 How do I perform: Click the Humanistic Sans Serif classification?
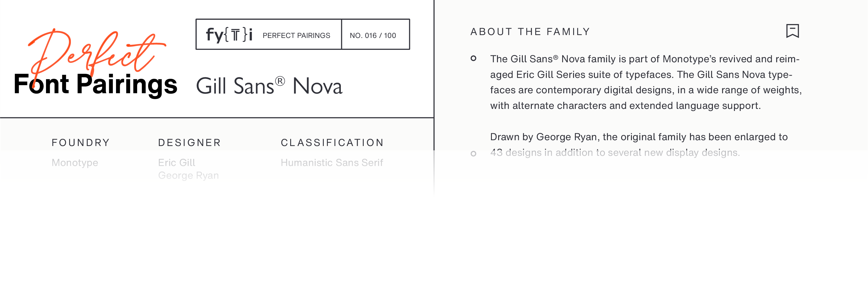pyautogui.click(x=332, y=163)
